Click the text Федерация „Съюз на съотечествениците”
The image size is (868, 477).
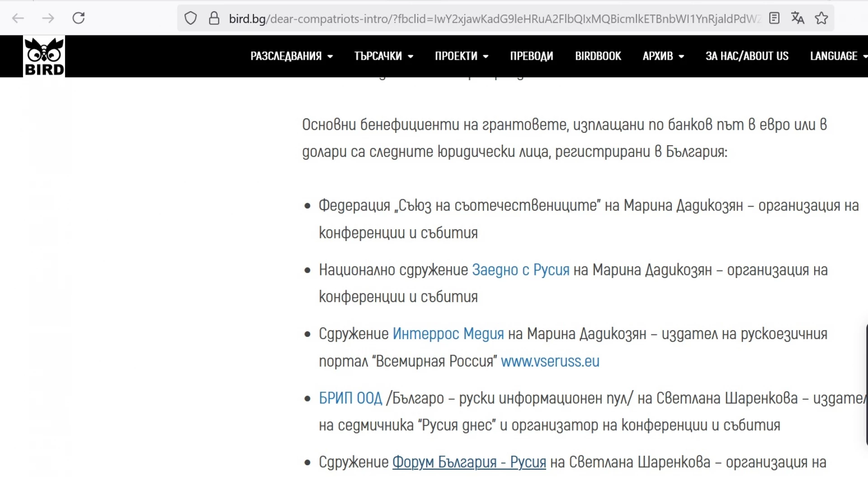[x=460, y=206]
